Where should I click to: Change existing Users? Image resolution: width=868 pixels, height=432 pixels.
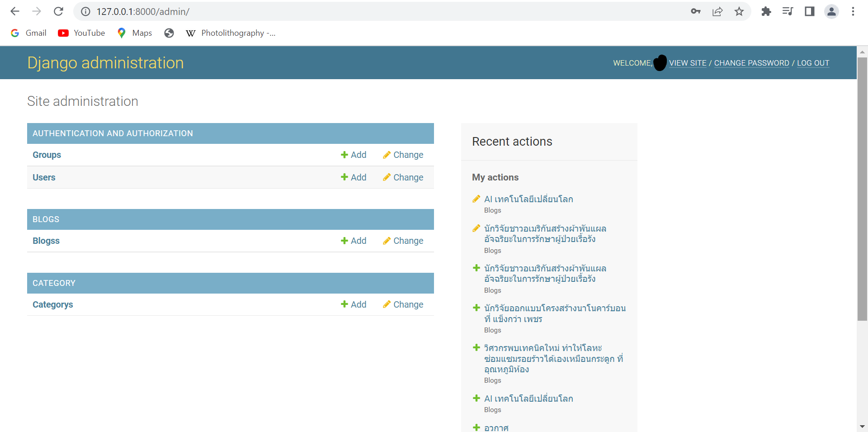pyautogui.click(x=403, y=177)
